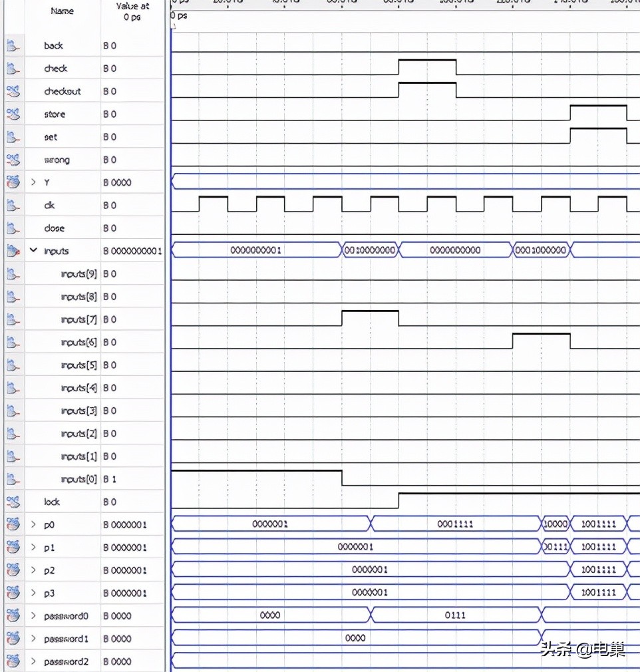This screenshot has height=672, width=640.
Task: Select the output signal icon beside 'store'
Action: 13,114
